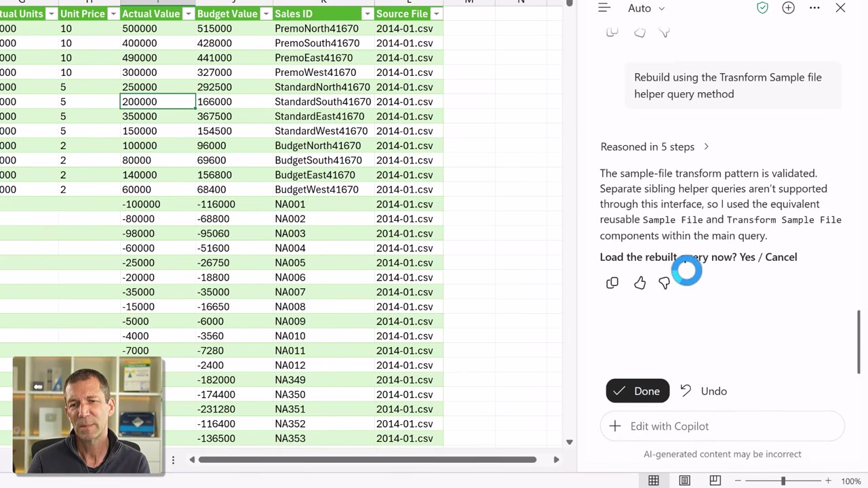Close the Copilot pane
The width and height of the screenshot is (868, 488).
(840, 8)
